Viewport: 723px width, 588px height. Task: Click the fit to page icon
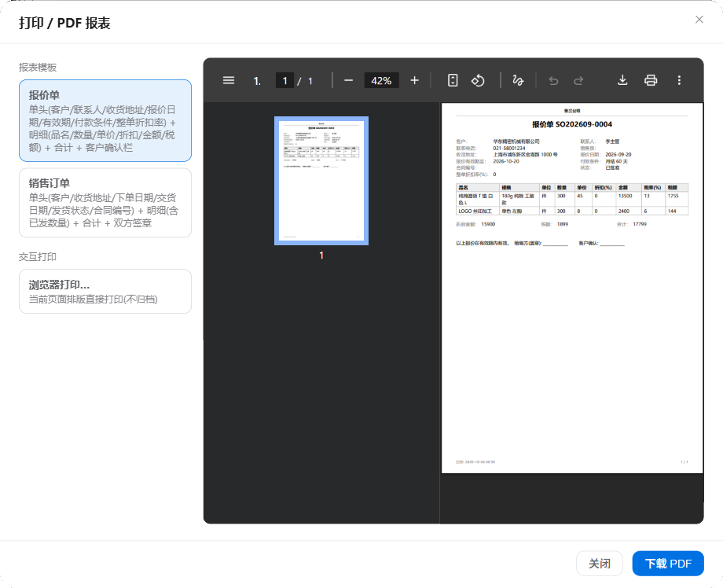pos(453,80)
